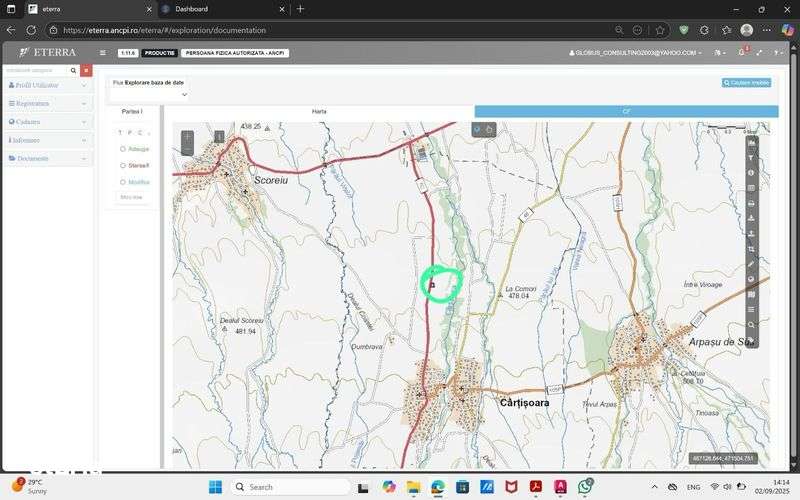Select the Adauga radio button
800x500 pixels.
(x=122, y=149)
